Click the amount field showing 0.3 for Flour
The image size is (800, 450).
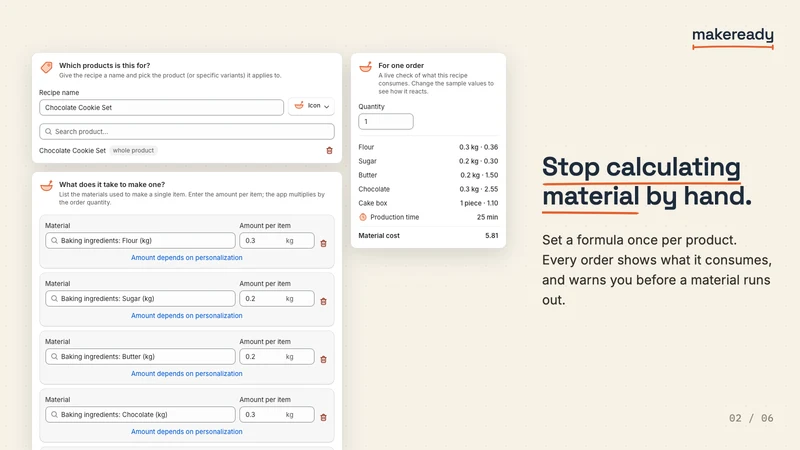tap(277, 241)
